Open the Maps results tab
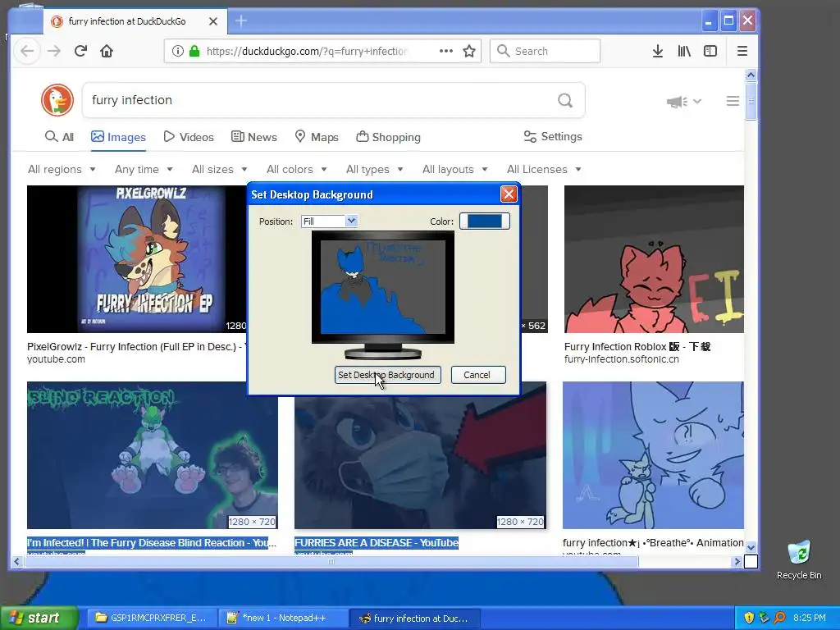Screen dimensions: 840x630 tap(317, 137)
